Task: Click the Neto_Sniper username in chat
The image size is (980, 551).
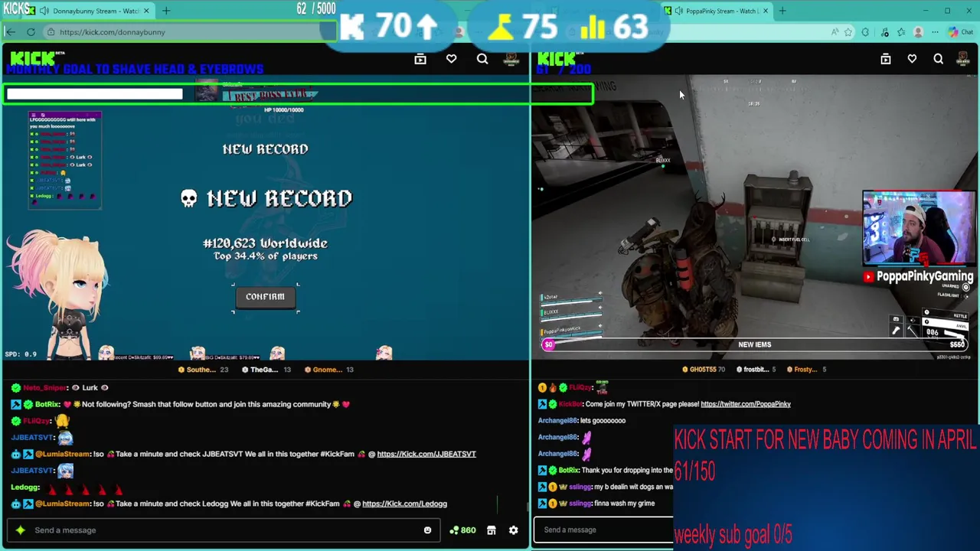Action: [46, 388]
